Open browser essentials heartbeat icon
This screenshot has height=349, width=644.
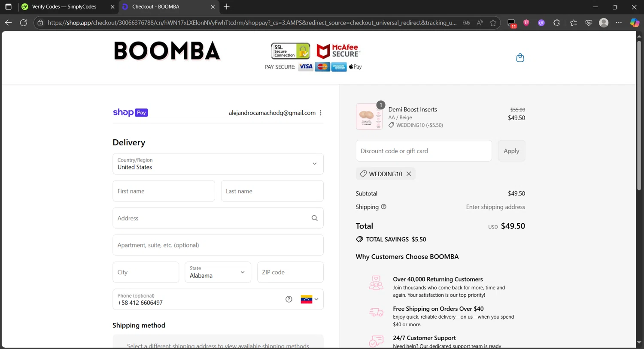(x=589, y=23)
